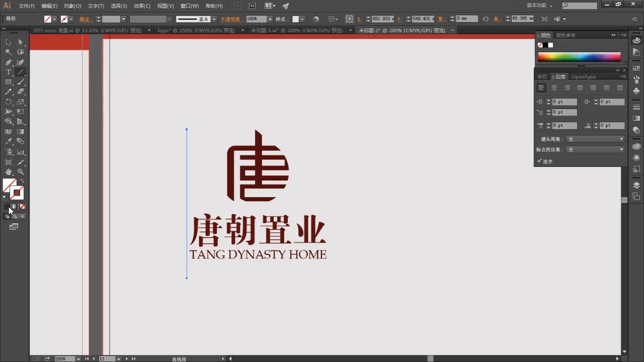
Task: Select the Artboard tool
Action: point(9,162)
